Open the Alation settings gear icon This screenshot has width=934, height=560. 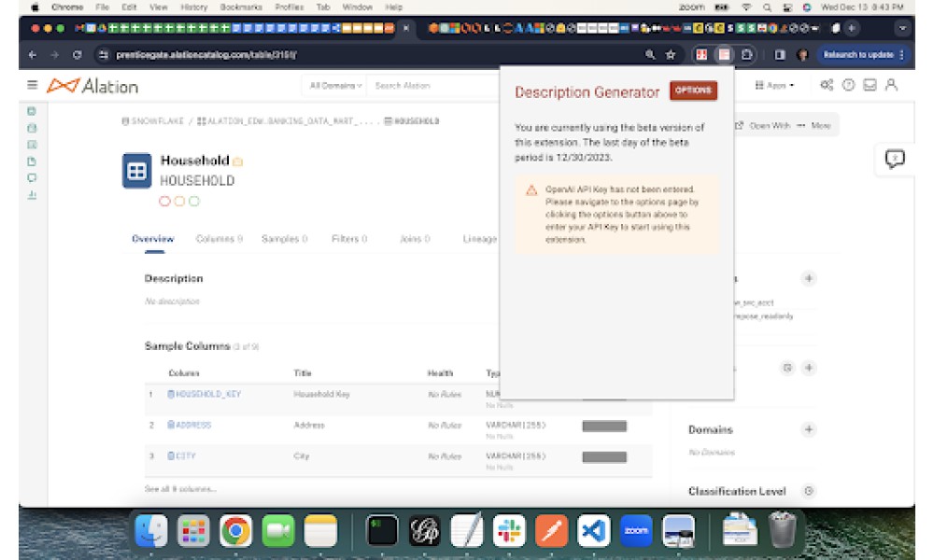(x=827, y=85)
